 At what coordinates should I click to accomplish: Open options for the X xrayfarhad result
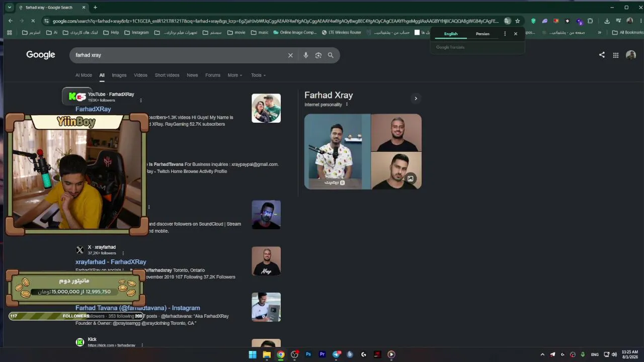pos(123,253)
